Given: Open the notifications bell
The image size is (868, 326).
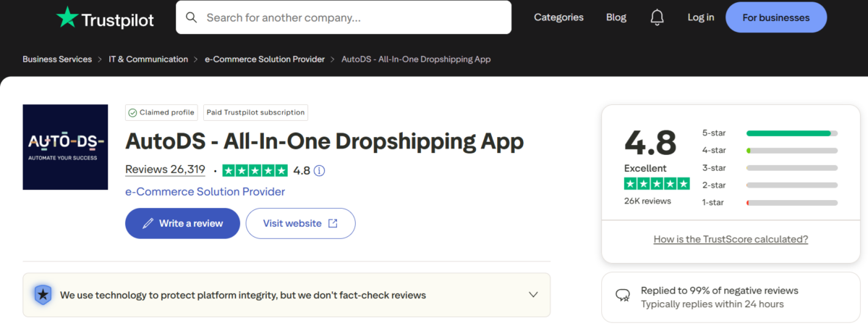Looking at the screenshot, I should (x=657, y=17).
